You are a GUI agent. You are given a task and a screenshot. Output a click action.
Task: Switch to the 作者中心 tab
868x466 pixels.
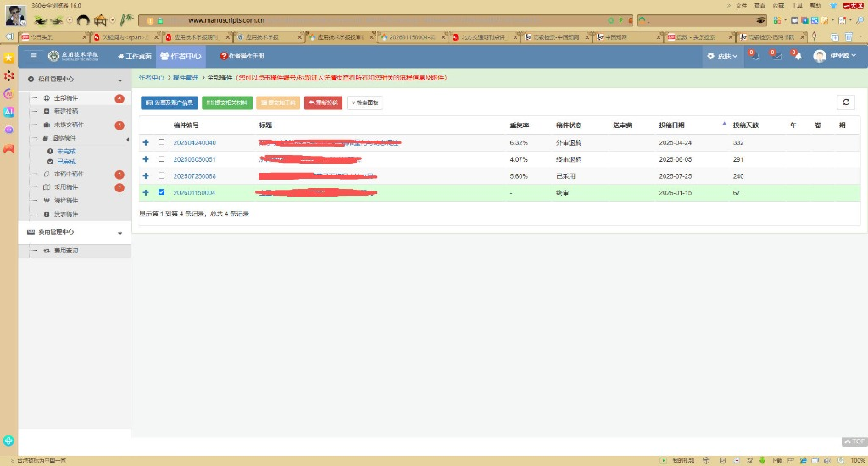(181, 56)
